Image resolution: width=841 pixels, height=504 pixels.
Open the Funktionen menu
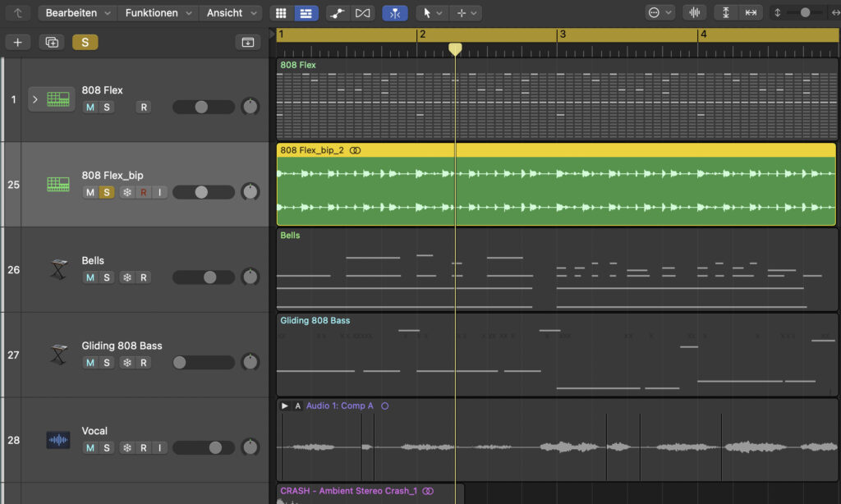tap(159, 13)
